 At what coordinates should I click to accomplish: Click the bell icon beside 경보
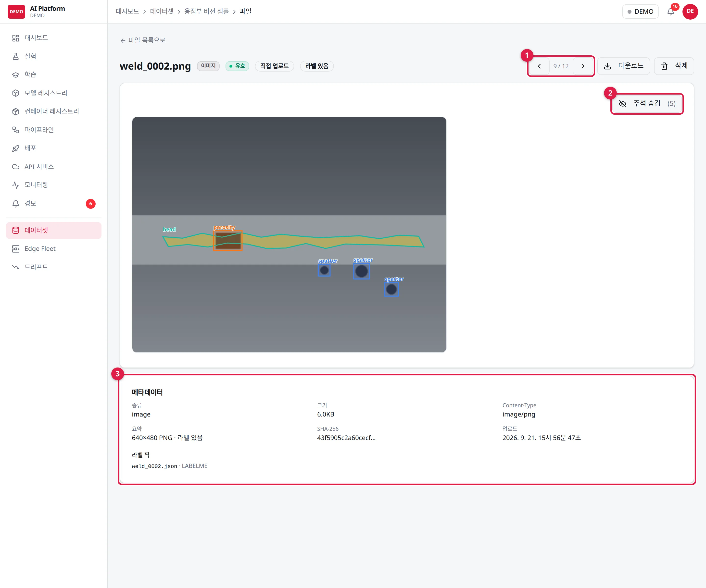(15, 204)
